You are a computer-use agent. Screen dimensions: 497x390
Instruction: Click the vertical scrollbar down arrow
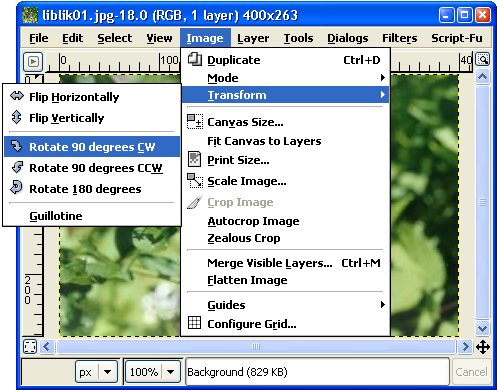pos(482,328)
